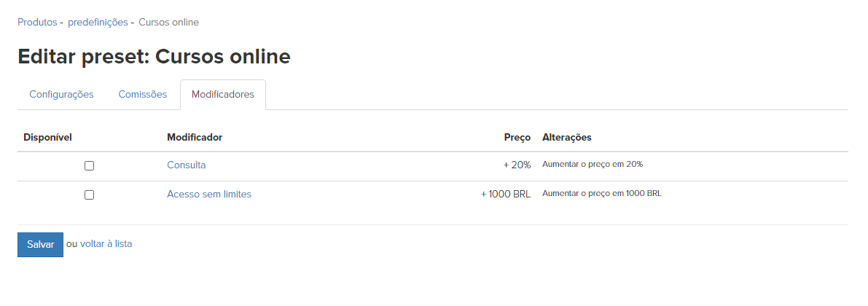
Task: Open the Acesso sem limites link
Action: point(208,194)
